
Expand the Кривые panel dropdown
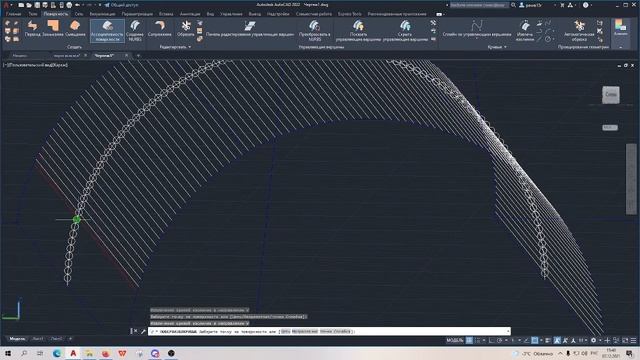[x=497, y=47]
